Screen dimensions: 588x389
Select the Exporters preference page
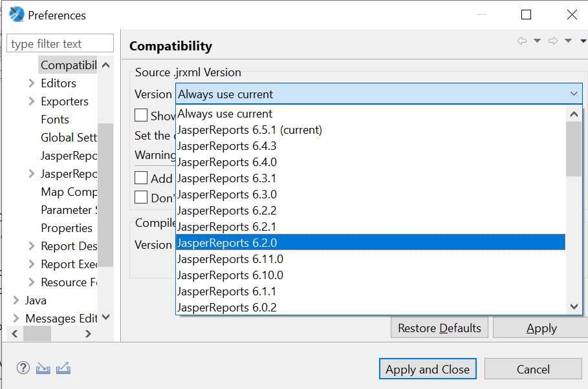[x=65, y=101]
